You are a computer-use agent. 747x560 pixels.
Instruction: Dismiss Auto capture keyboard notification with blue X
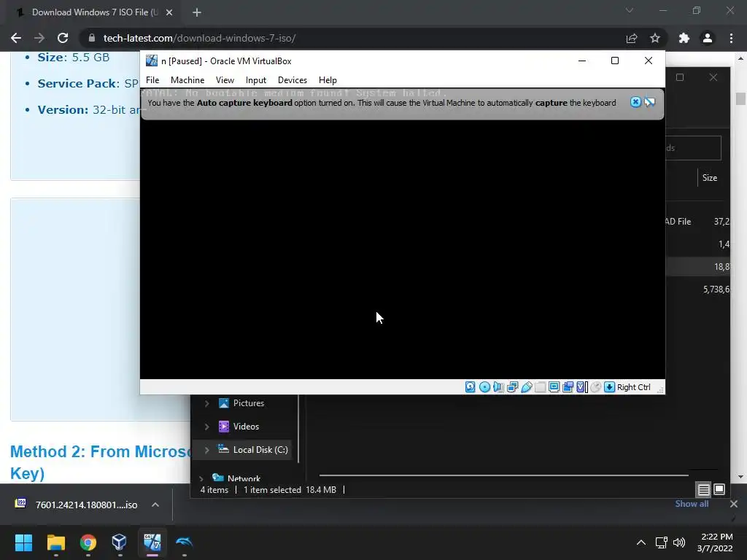[635, 102]
